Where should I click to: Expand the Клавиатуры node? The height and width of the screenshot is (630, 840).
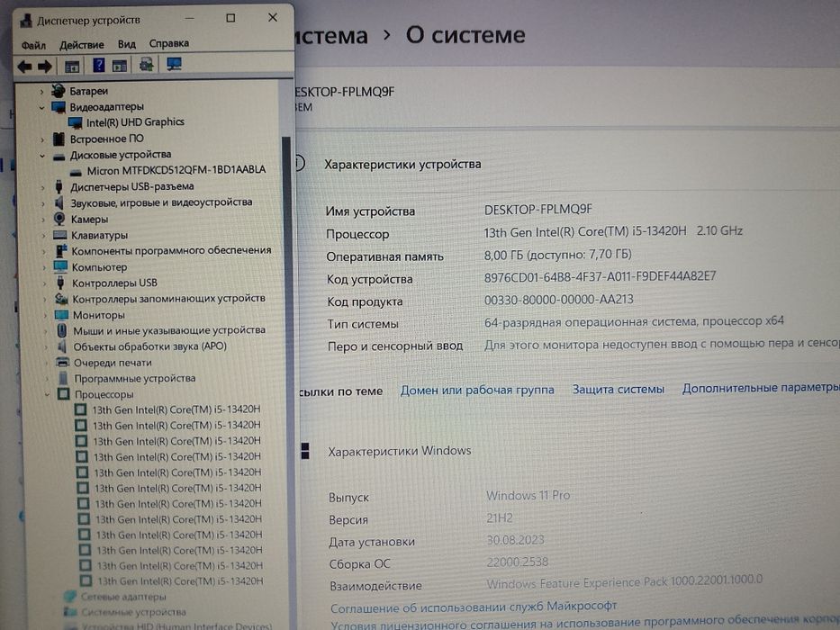(44, 236)
